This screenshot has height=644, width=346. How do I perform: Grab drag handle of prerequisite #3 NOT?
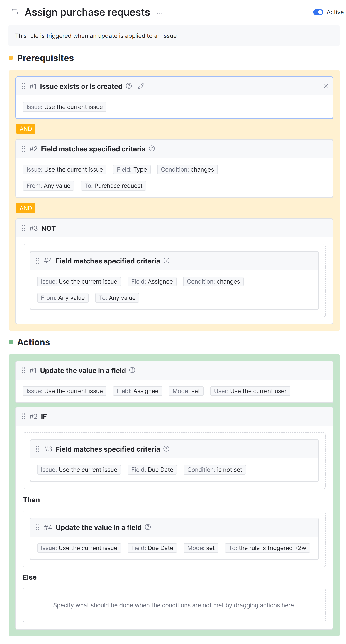(x=23, y=228)
